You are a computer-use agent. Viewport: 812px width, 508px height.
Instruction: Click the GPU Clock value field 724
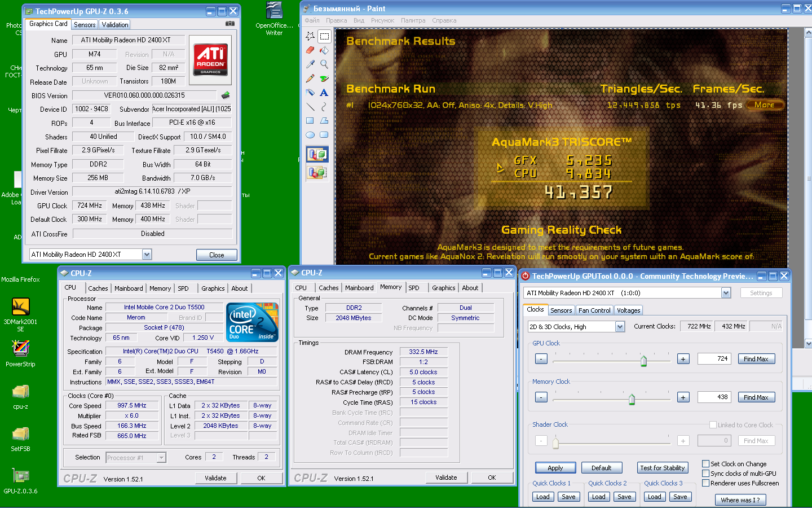pos(714,359)
